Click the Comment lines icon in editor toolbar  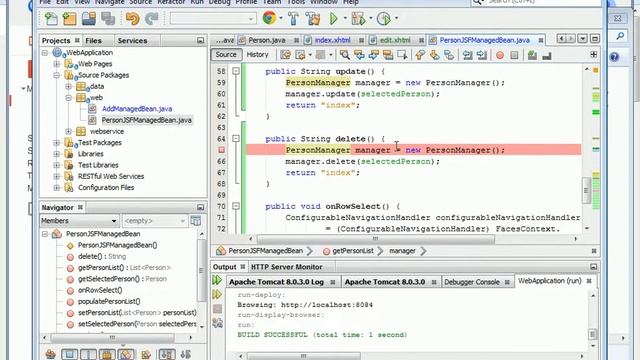coord(532,55)
